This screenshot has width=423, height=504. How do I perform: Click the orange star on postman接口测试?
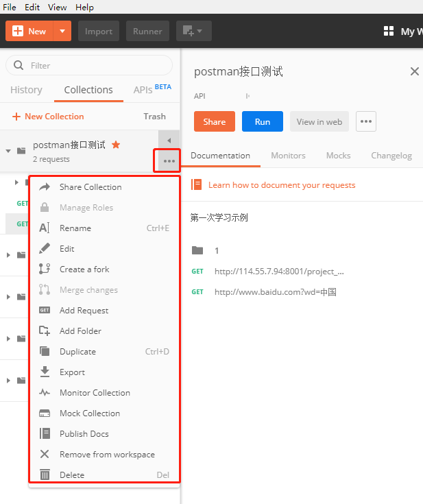coord(116,145)
